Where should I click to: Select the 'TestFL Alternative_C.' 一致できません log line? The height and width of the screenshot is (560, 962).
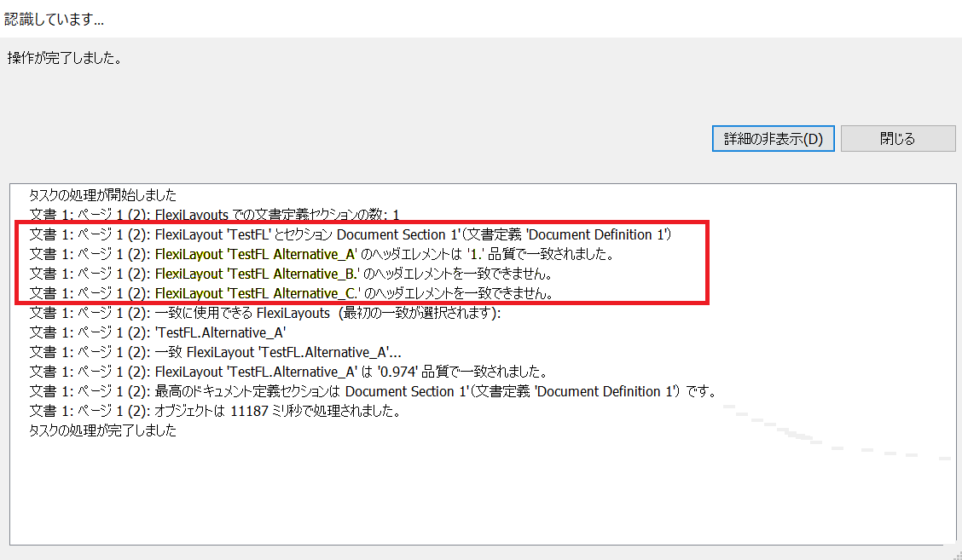click(292, 293)
